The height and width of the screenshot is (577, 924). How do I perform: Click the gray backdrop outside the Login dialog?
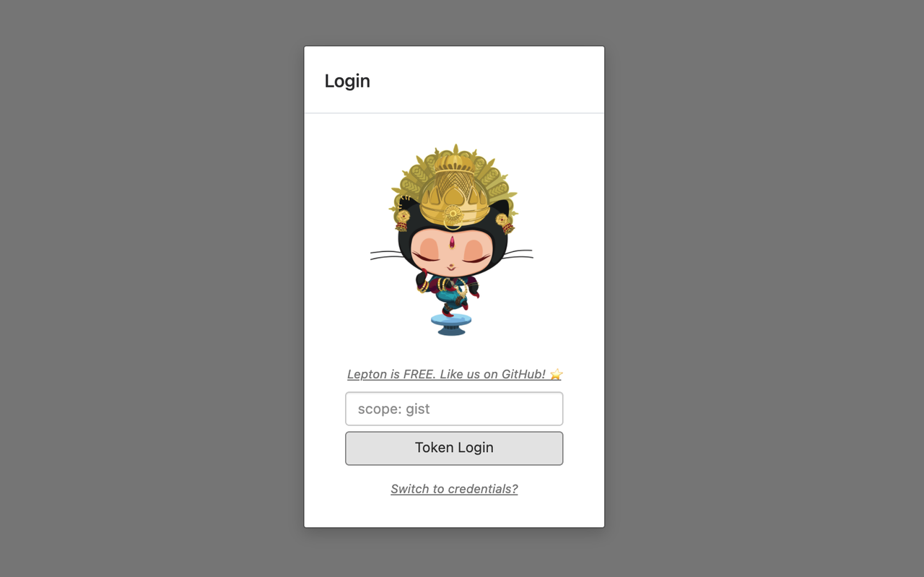[144, 289]
